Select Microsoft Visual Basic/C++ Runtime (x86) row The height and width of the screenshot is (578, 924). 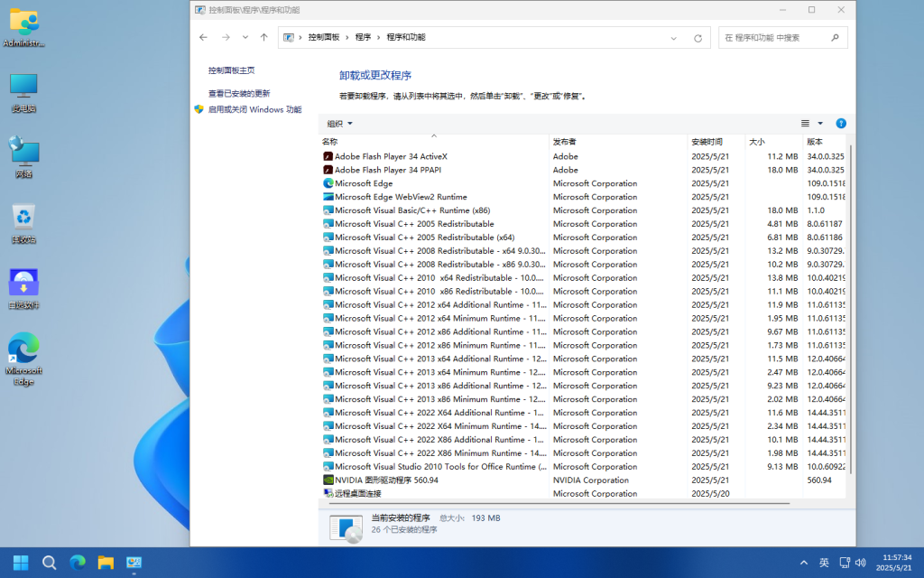[x=582, y=210]
